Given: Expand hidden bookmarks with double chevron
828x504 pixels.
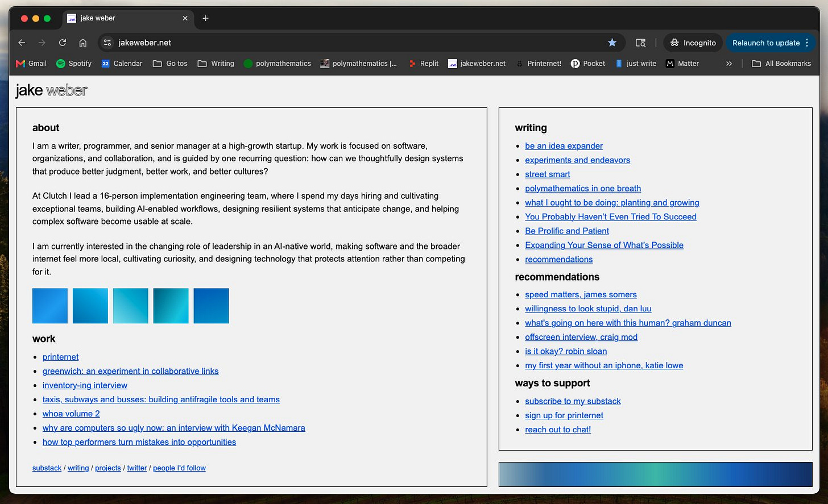Looking at the screenshot, I should 729,64.
